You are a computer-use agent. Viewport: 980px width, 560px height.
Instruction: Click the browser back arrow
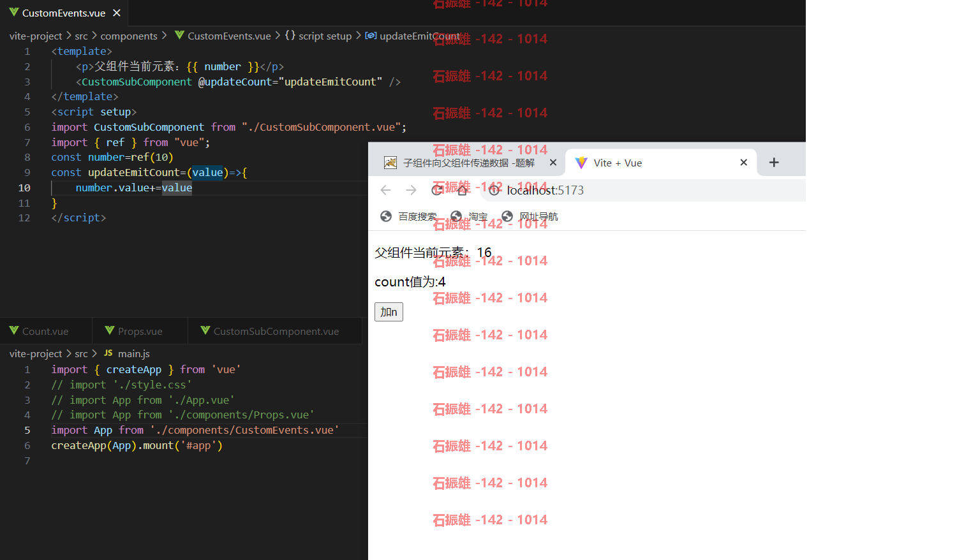(x=385, y=190)
